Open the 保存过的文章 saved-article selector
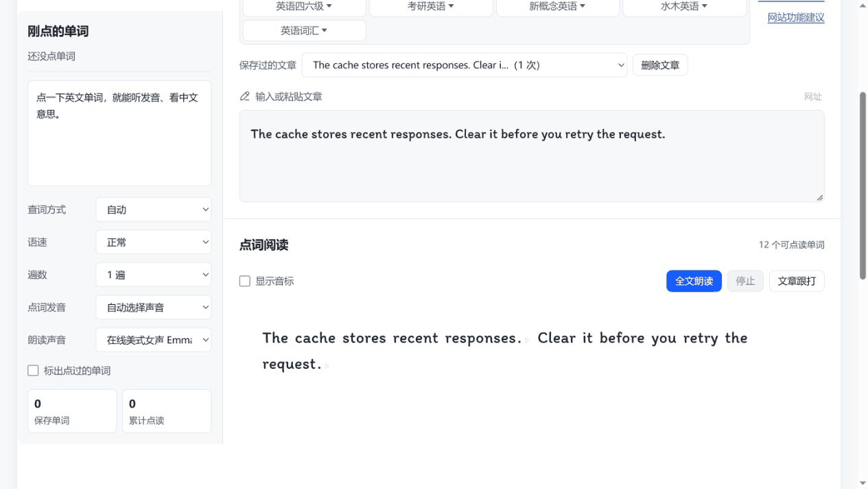Image resolution: width=868 pixels, height=489 pixels. point(465,65)
